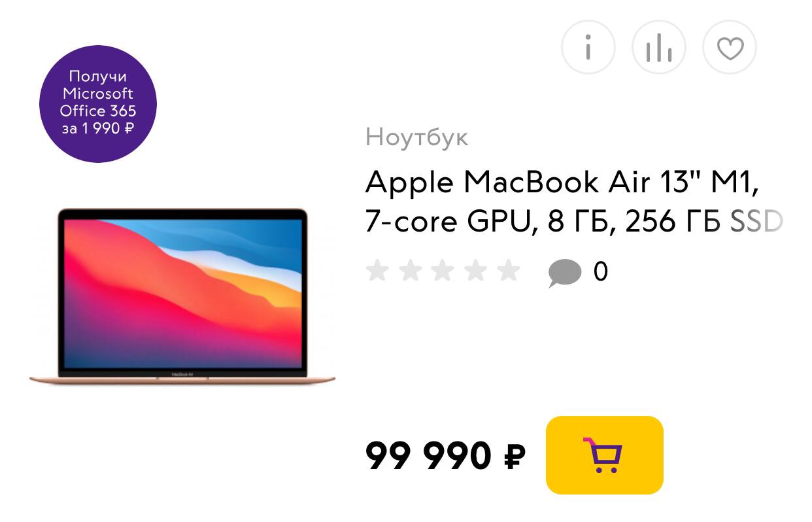Viewport: 812px width, 522px height.
Task: Give the fifth rating star
Action: 508,271
